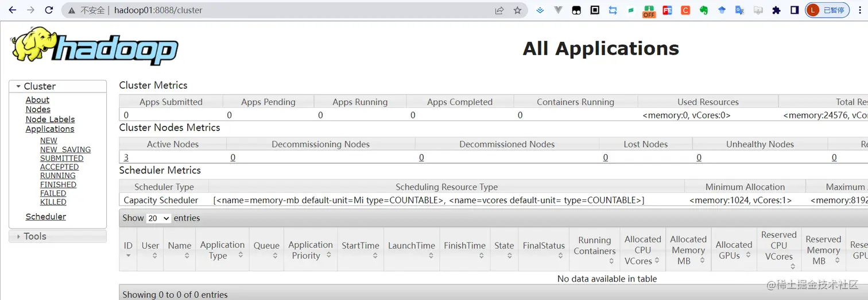Click the red FE helper extension icon
Image resolution: width=868 pixels, height=300 pixels.
pyautogui.click(x=667, y=10)
